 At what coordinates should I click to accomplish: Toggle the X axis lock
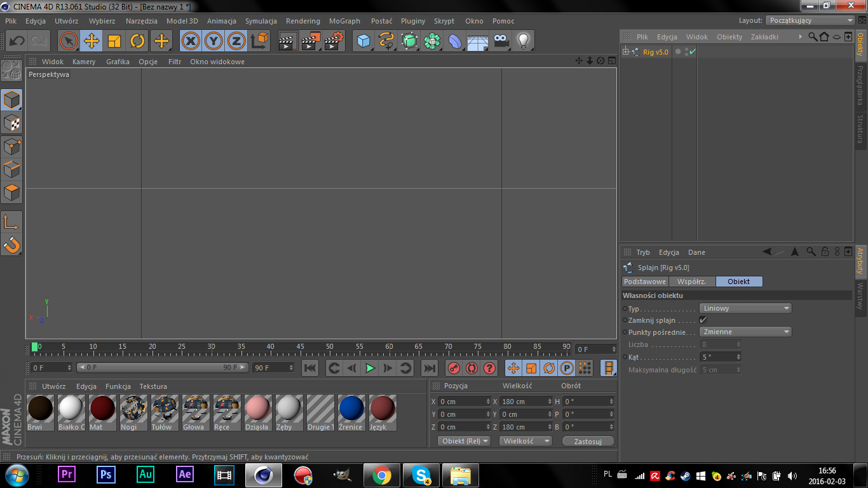pos(191,41)
